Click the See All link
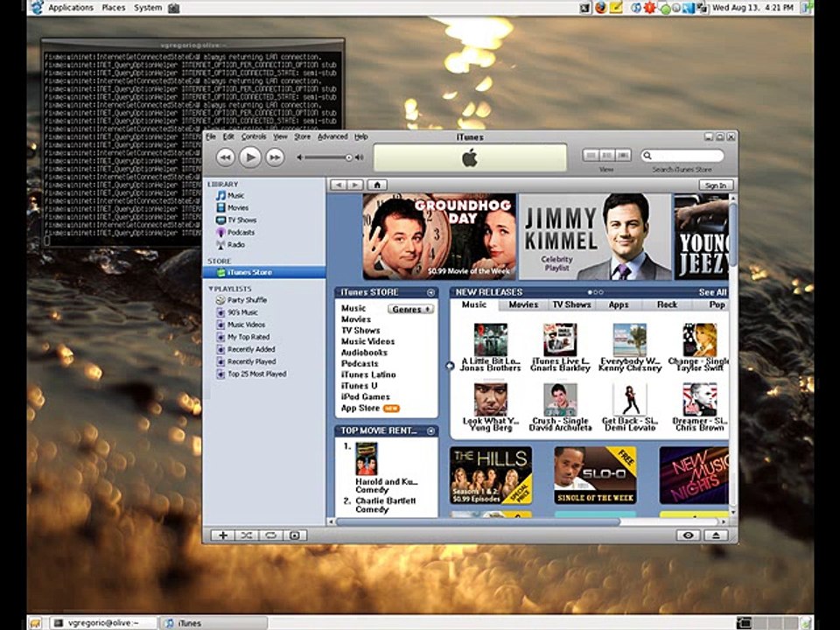This screenshot has height=630, width=840. point(712,292)
